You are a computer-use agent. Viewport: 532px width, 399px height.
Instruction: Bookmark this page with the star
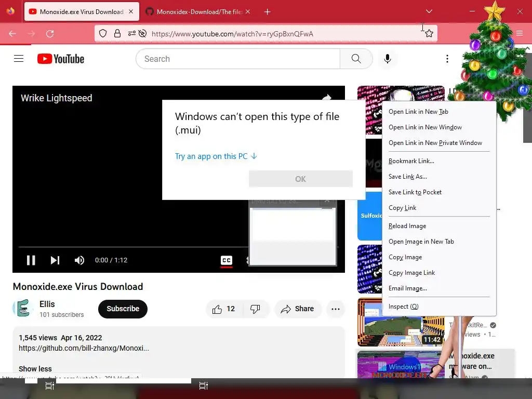[x=429, y=34]
